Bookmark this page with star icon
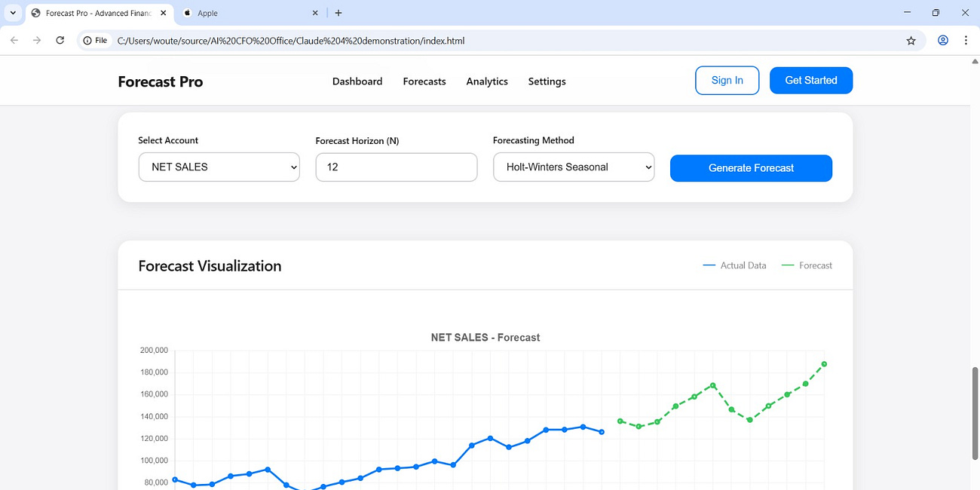Viewport: 980px width, 490px height. click(x=911, y=41)
